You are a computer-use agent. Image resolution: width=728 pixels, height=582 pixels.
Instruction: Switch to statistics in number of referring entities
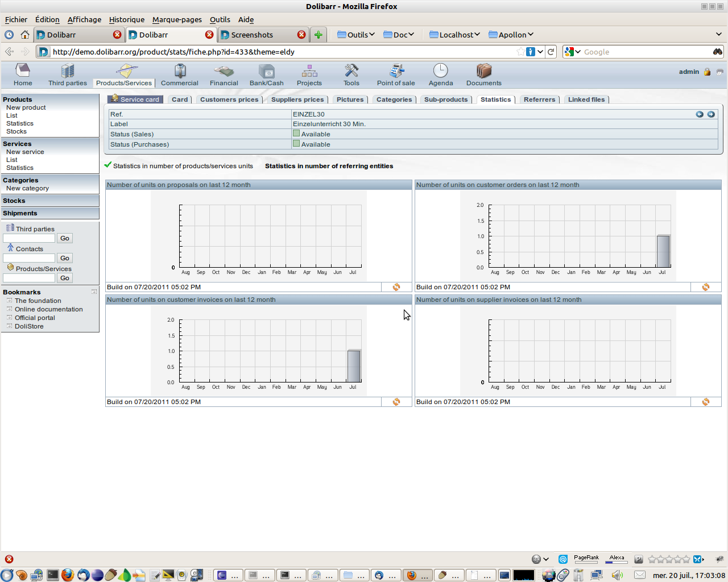click(329, 166)
